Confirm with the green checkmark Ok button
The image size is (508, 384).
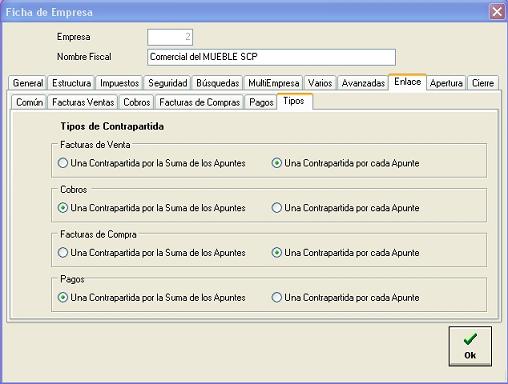click(470, 346)
